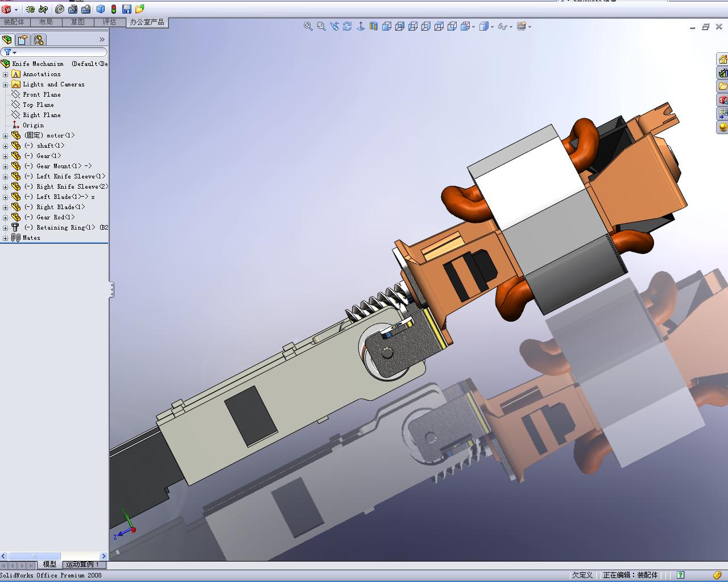Image resolution: width=728 pixels, height=582 pixels.
Task: Expand the Gear Mount<1> component
Action: point(5,167)
